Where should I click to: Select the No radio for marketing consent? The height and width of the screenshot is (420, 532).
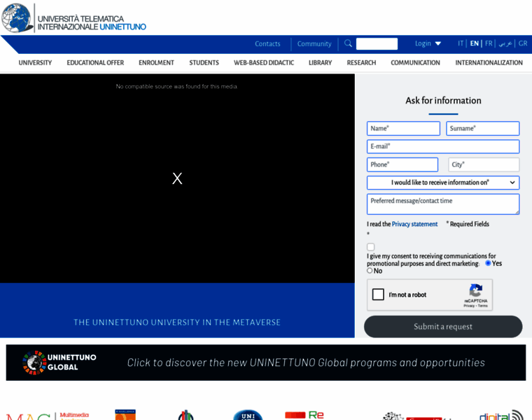[x=370, y=270]
